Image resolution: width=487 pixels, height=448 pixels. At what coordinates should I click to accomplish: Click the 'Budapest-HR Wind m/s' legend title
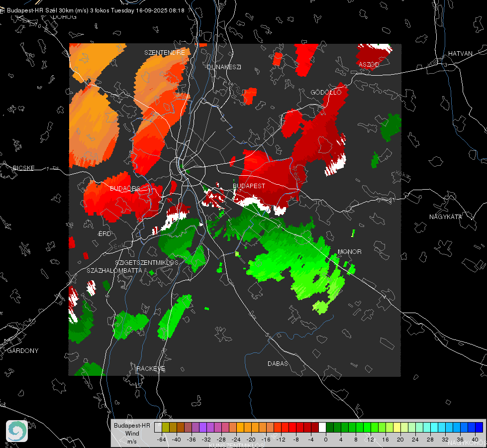132,433
